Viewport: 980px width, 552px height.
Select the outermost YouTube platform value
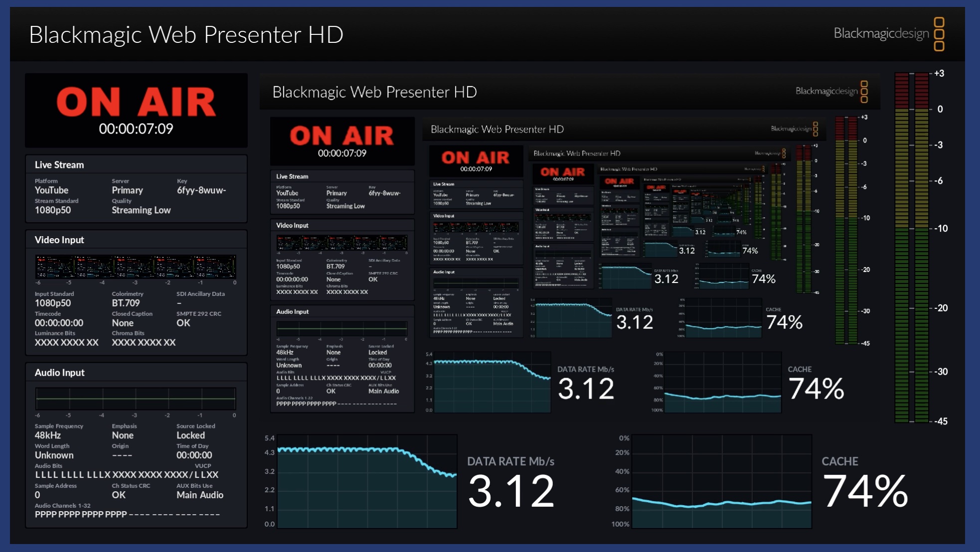pos(51,190)
